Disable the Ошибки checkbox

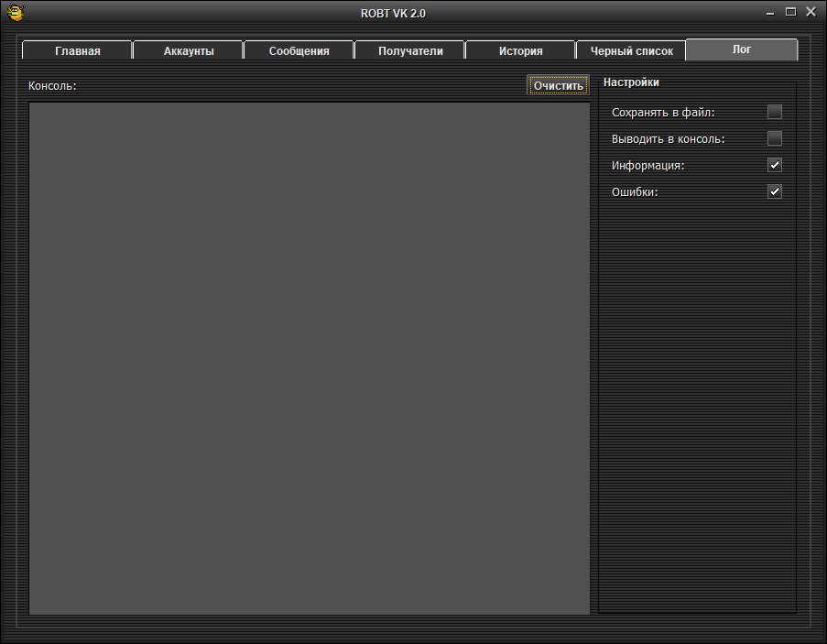coord(775,192)
